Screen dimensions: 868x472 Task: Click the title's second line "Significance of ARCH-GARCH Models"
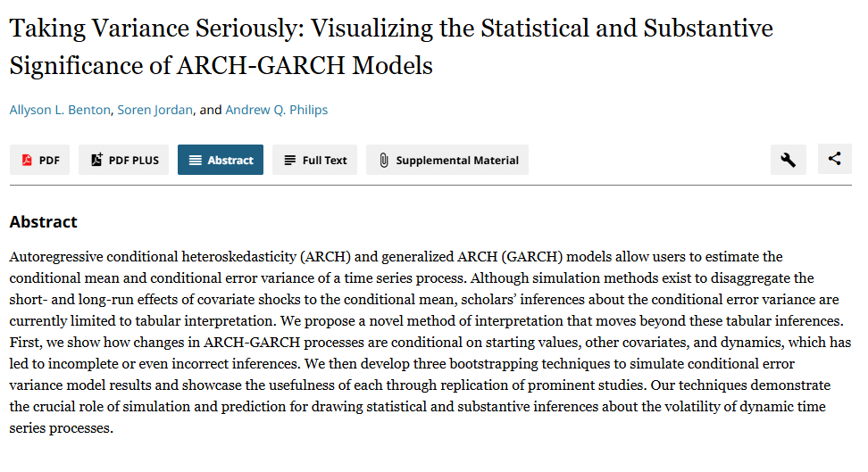[x=221, y=66]
